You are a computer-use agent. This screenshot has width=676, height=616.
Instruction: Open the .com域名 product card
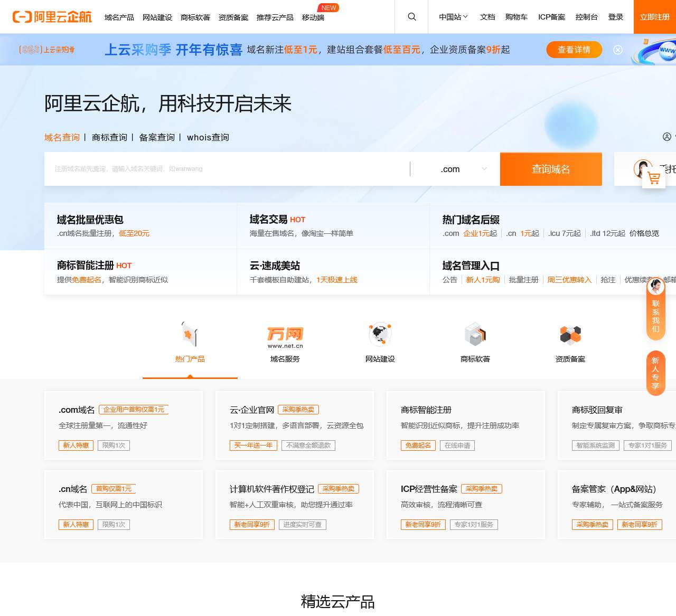[x=124, y=425]
